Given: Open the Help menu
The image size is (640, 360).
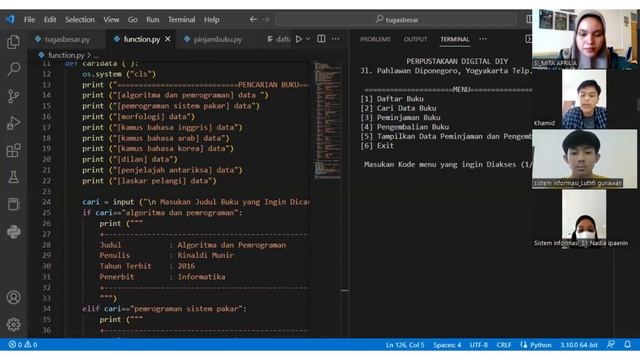Looking at the screenshot, I should 211,20.
